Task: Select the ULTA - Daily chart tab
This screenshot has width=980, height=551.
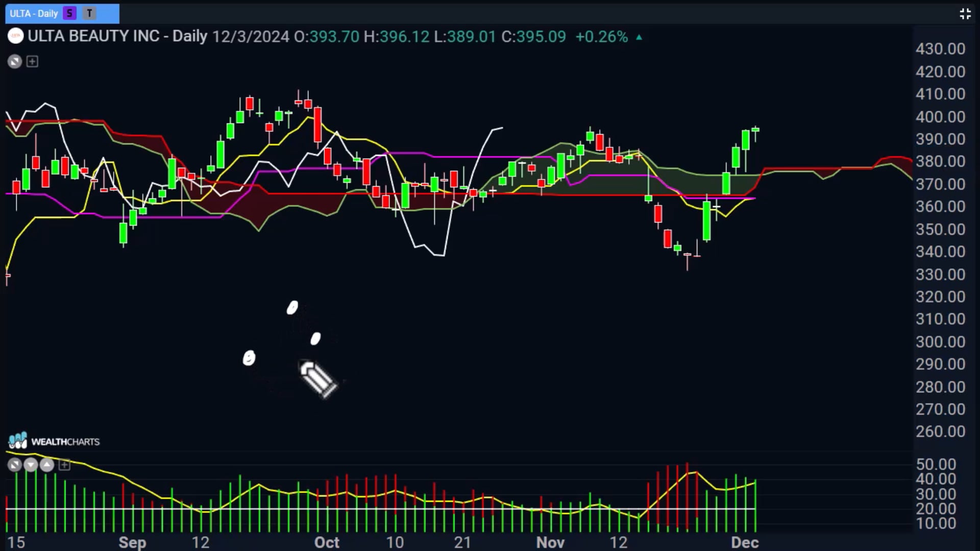Action: (x=62, y=14)
